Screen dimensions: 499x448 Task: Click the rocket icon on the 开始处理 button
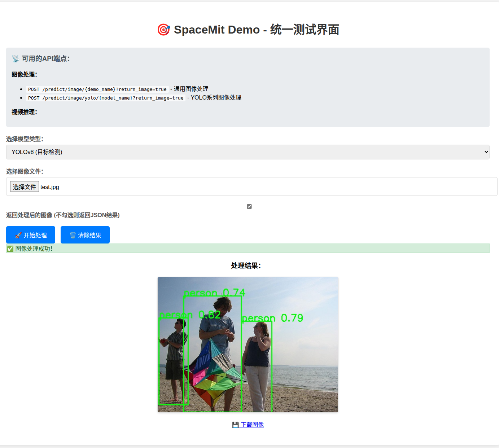pos(18,235)
